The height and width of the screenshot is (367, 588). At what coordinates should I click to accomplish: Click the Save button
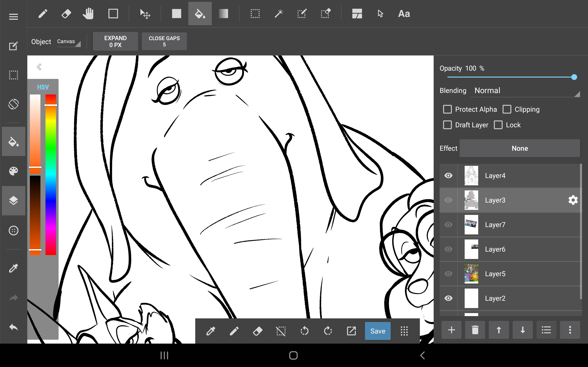pyautogui.click(x=377, y=331)
